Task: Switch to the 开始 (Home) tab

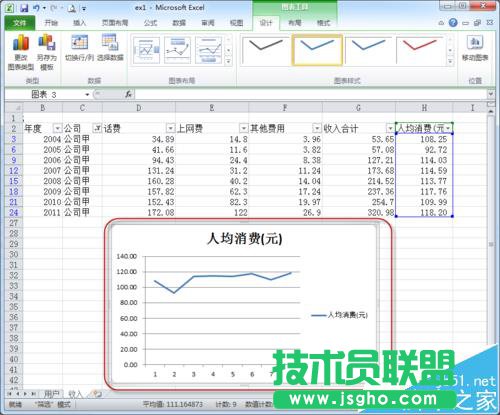Action: (x=51, y=23)
